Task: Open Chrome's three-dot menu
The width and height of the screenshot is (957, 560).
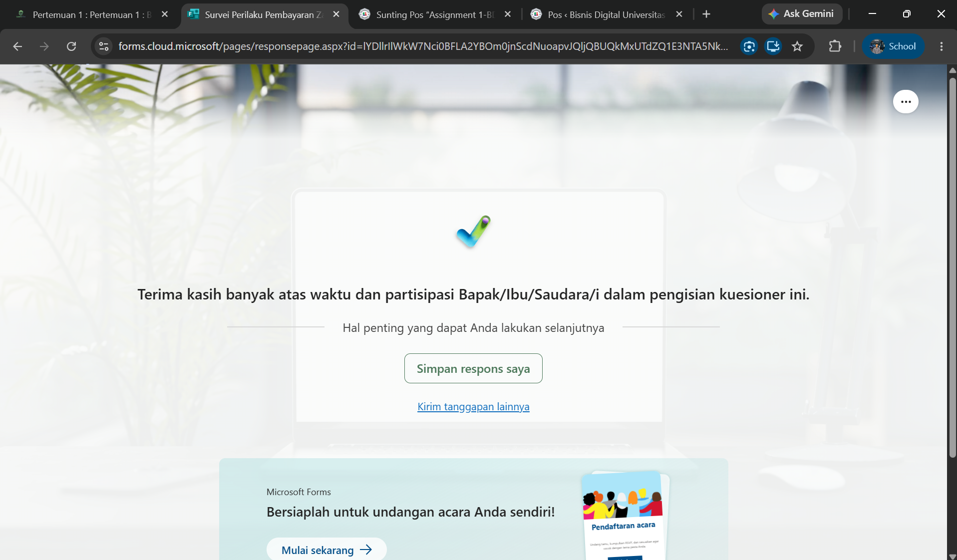Action: coord(942,46)
